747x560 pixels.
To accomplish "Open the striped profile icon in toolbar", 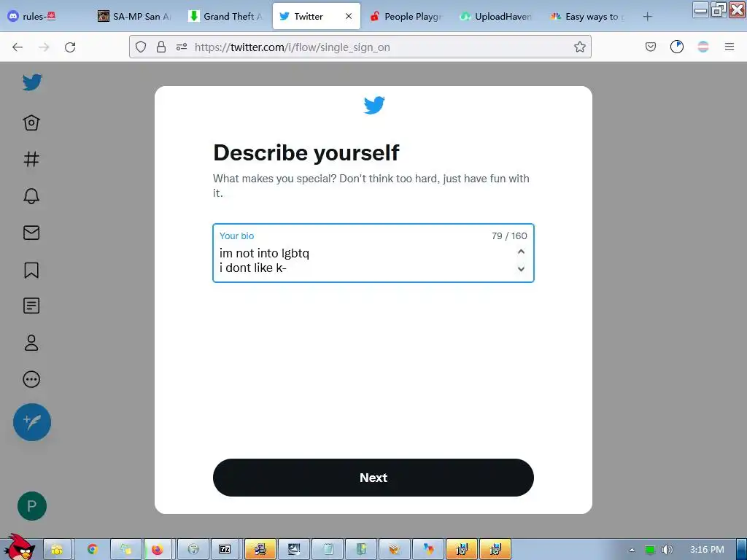I will tap(703, 47).
